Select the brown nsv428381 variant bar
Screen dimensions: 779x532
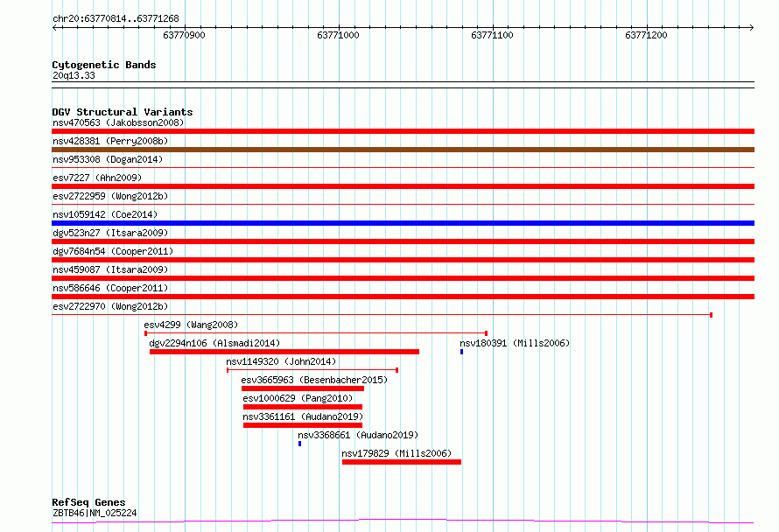pos(403,150)
